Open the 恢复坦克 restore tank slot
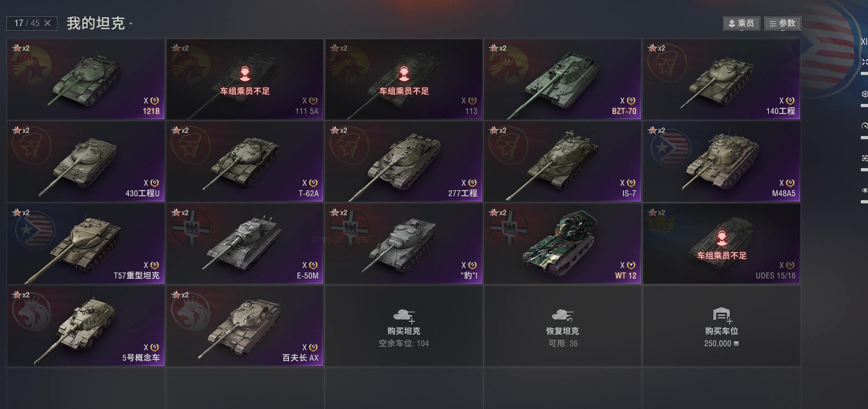 coord(562,326)
